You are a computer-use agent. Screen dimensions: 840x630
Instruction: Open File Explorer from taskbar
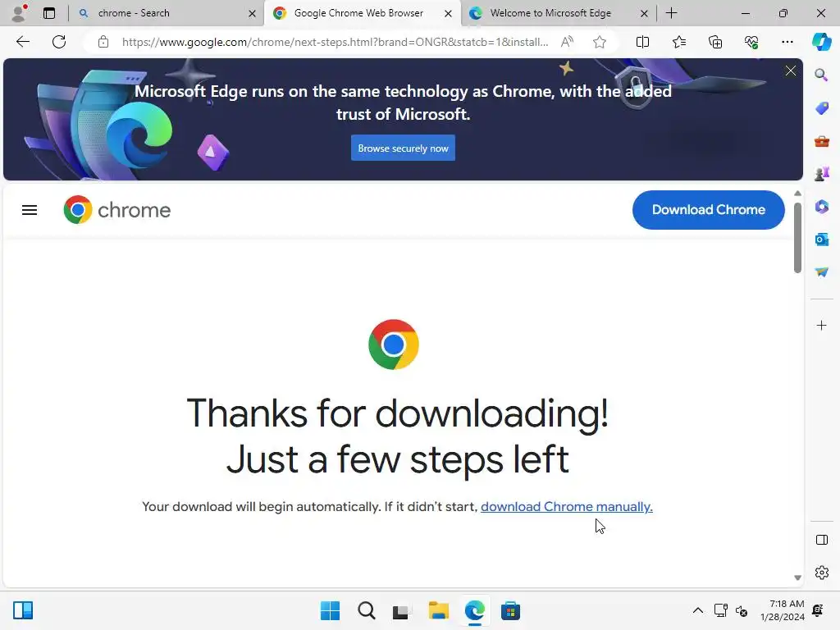pos(438,610)
